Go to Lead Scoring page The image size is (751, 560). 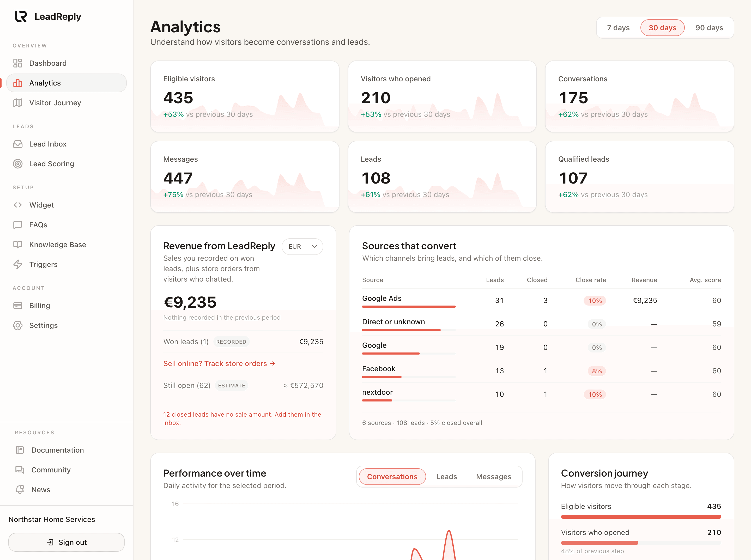[66, 164]
